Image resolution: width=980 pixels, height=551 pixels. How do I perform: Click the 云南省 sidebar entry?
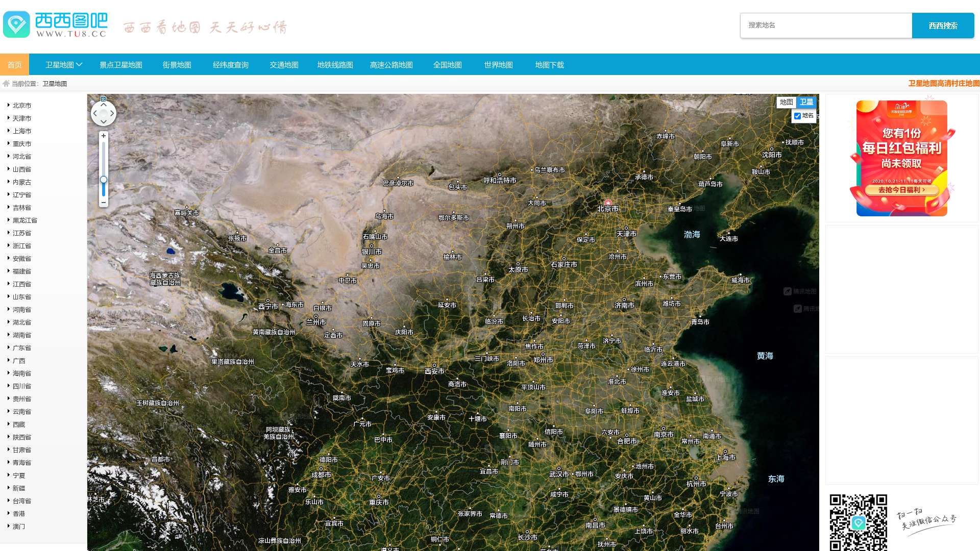[x=22, y=412]
